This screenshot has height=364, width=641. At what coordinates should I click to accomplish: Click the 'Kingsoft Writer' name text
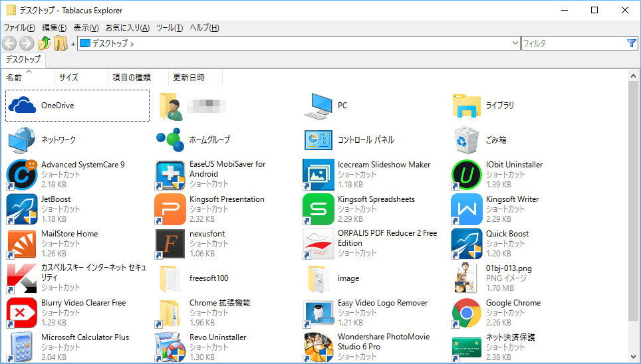[x=512, y=199]
